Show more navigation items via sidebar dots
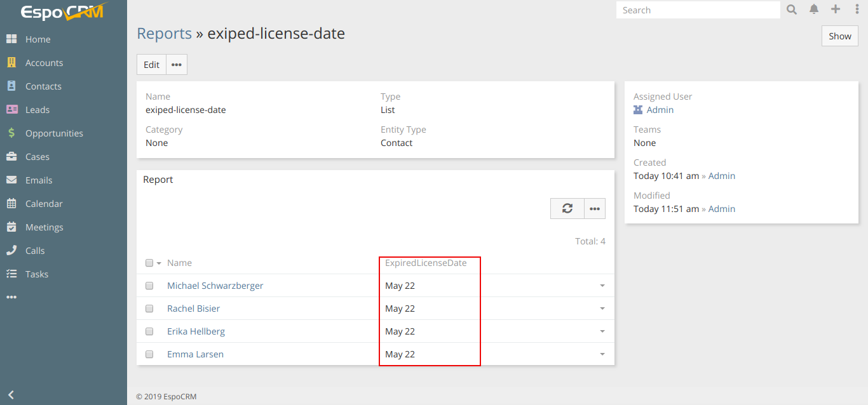 click(11, 297)
